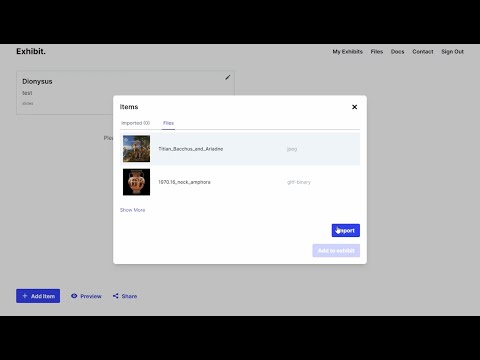Click the Dionysus exhibit title

click(37, 81)
